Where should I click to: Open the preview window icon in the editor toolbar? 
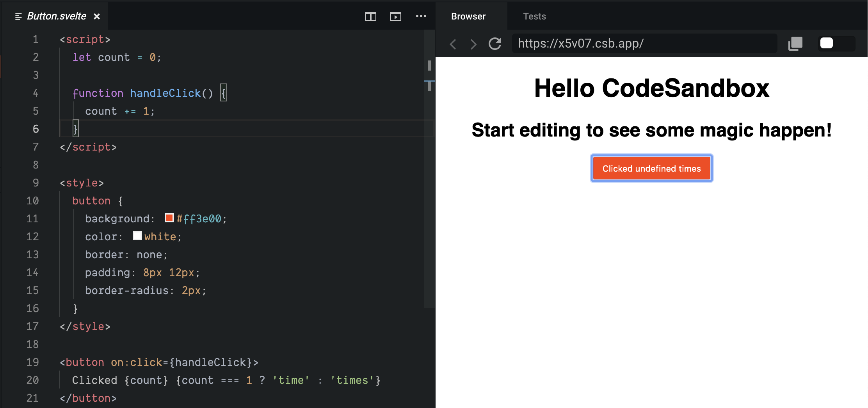395,16
